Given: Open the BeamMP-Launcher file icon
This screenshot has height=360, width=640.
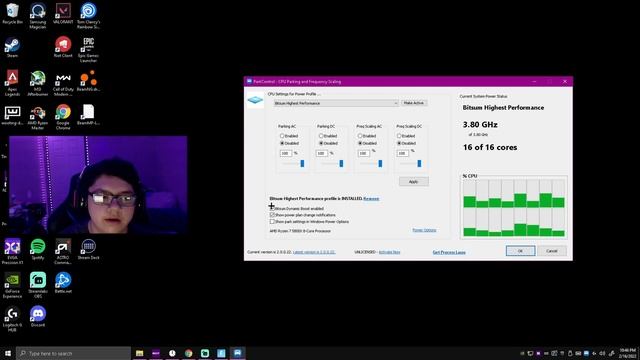Looking at the screenshot, I should (x=88, y=115).
